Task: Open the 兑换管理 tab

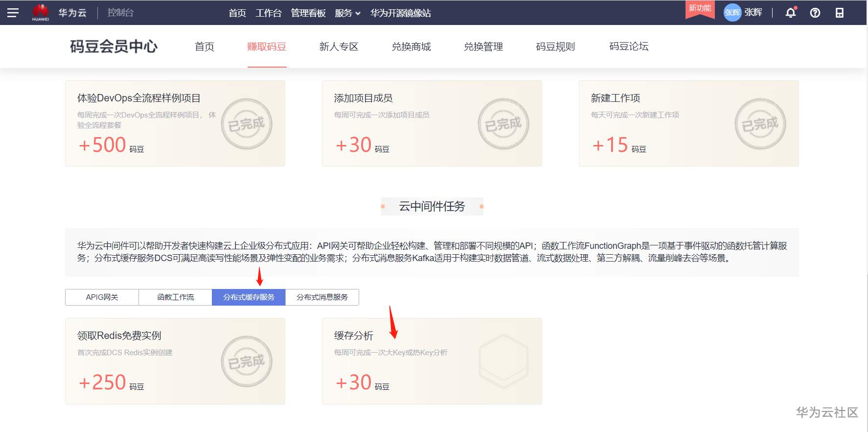Action: (483, 47)
